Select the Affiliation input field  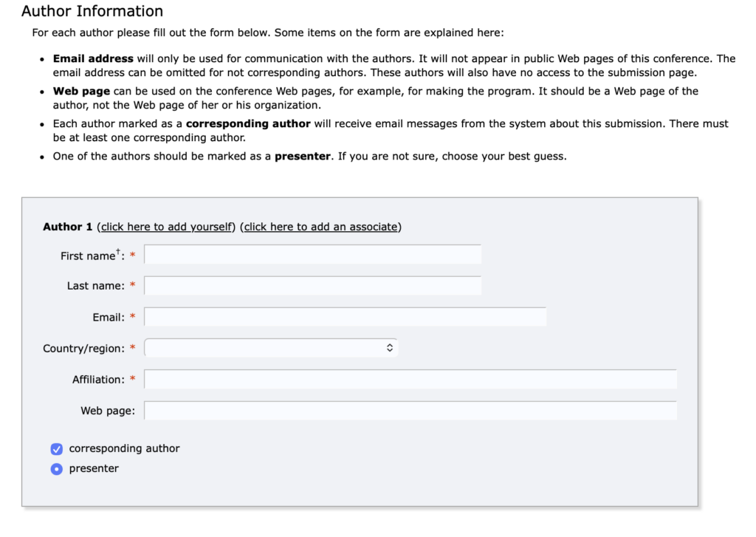point(410,380)
